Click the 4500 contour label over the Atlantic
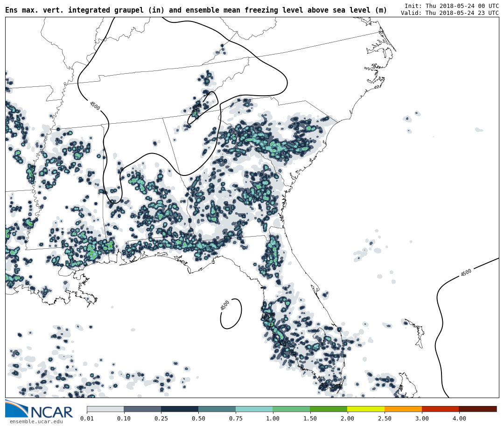This screenshot has width=504, height=427. pos(466,273)
